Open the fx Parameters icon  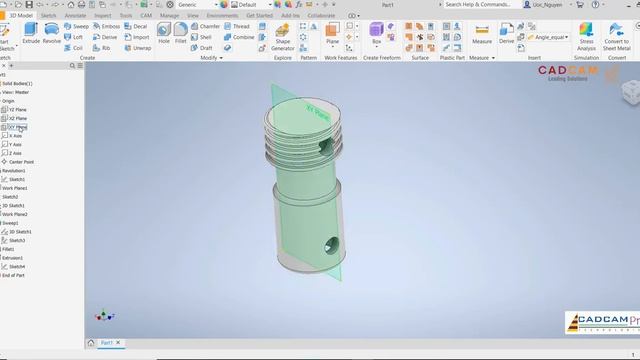[299, 5]
